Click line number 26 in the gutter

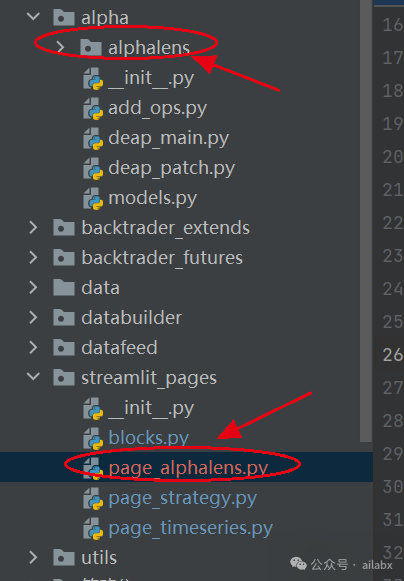(x=393, y=355)
